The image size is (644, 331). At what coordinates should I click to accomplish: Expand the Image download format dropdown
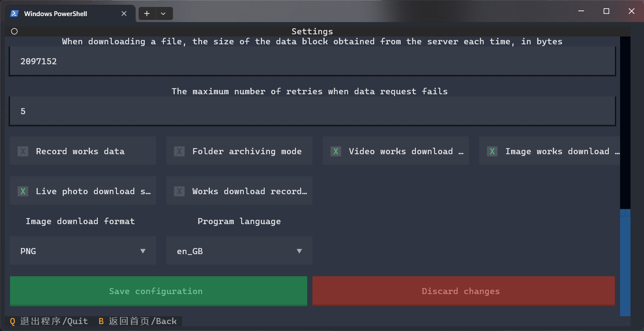point(83,251)
